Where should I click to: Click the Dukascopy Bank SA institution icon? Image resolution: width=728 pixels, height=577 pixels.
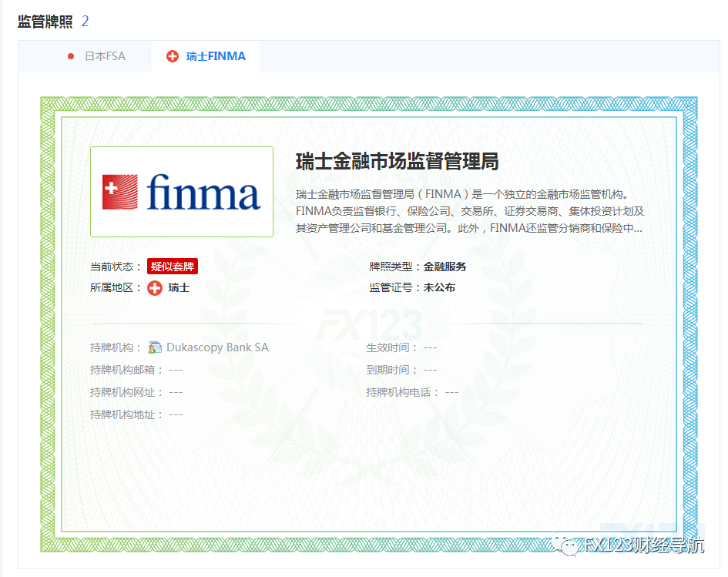click(155, 347)
